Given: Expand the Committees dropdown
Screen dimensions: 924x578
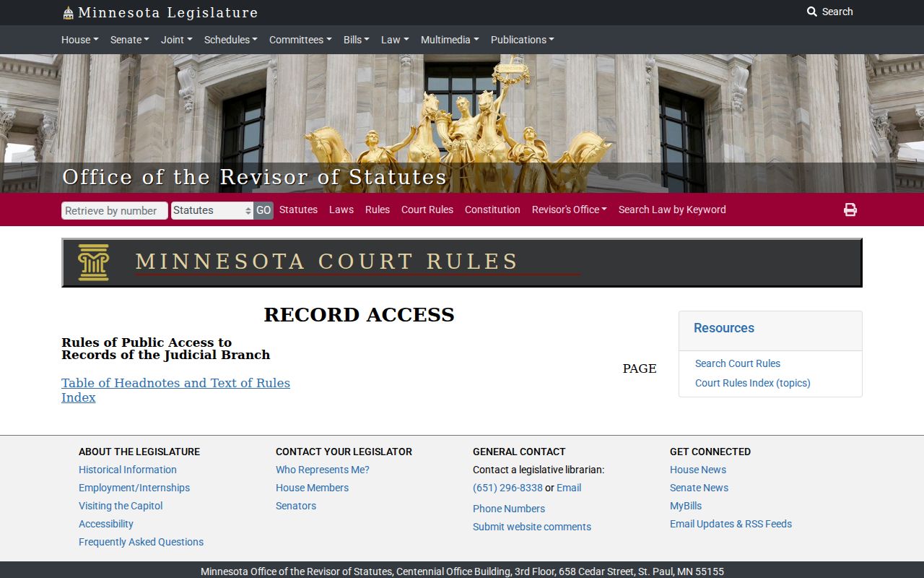Looking at the screenshot, I should pos(300,40).
